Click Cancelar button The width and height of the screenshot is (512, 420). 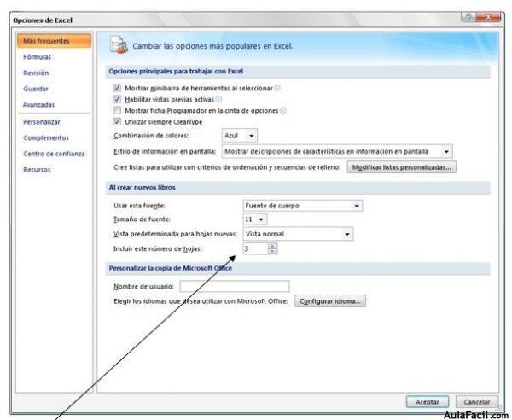(x=477, y=402)
